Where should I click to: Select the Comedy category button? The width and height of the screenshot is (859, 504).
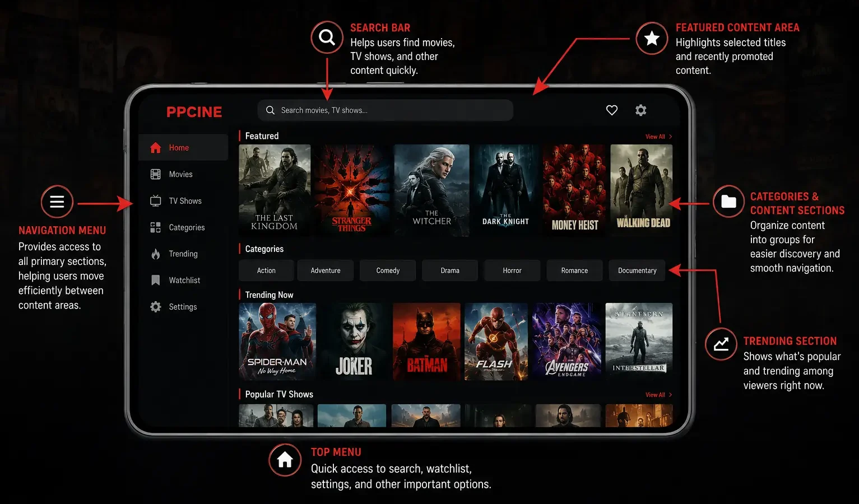(388, 270)
